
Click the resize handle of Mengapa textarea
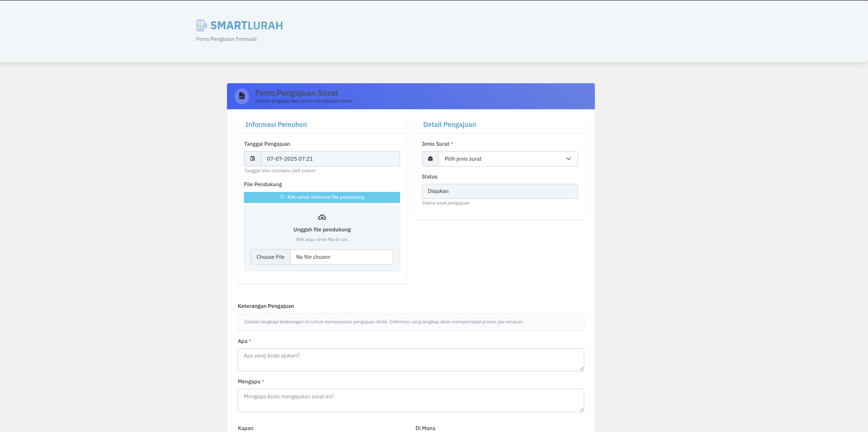[581, 409]
